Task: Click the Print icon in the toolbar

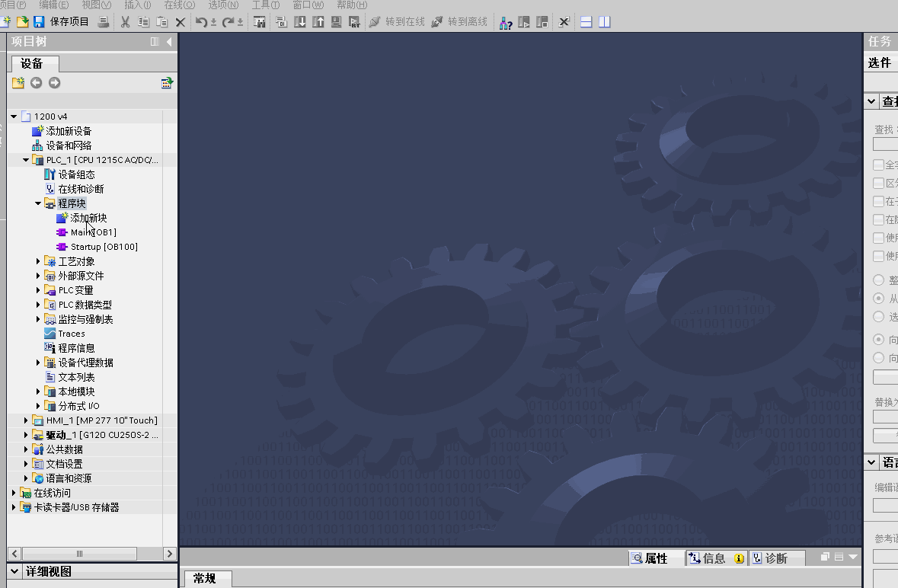Action: 104,22
